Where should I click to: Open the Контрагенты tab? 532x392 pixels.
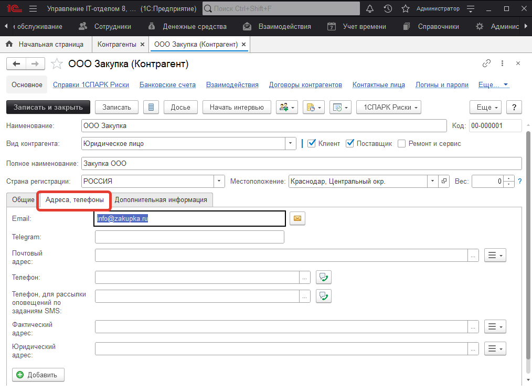[x=116, y=45]
